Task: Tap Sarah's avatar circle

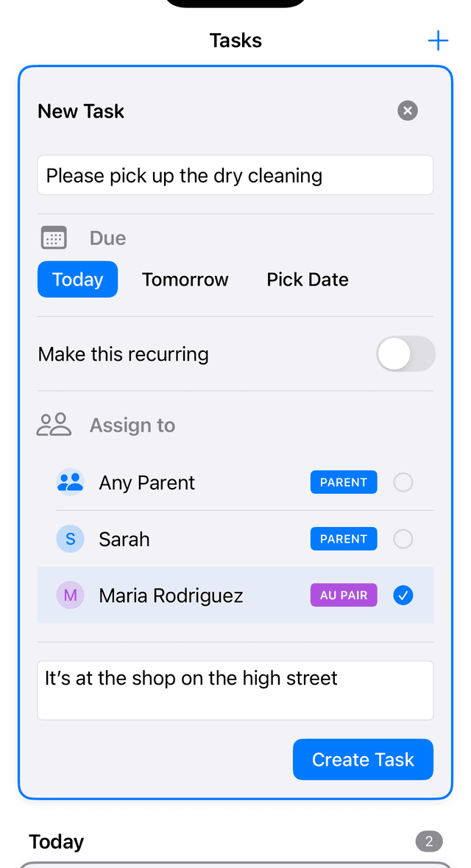Action: pos(70,539)
